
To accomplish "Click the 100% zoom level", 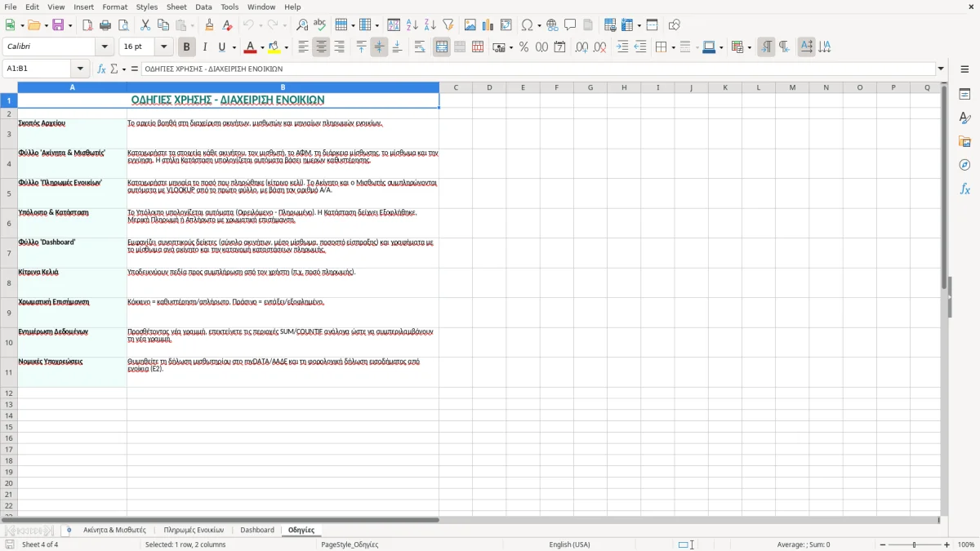I will tap(966, 544).
